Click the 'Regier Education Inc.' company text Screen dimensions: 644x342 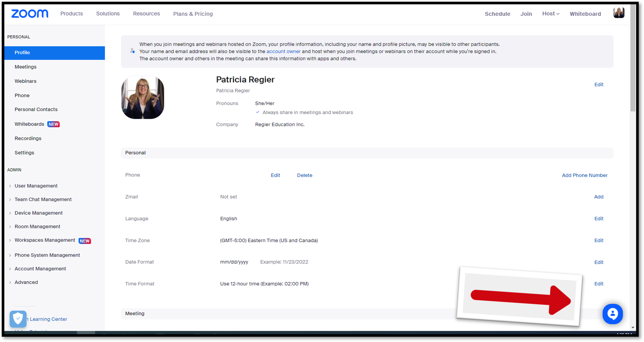pos(280,124)
